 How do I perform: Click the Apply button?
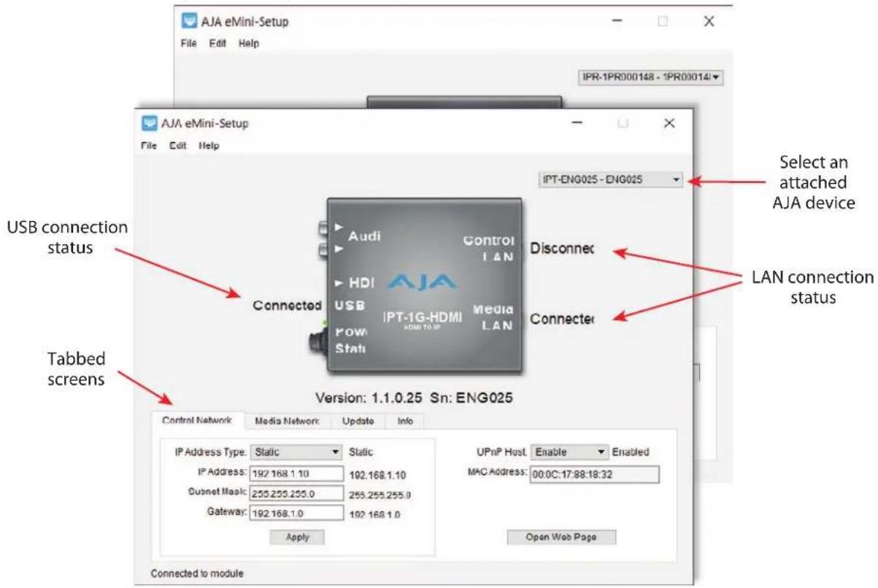coord(297,537)
